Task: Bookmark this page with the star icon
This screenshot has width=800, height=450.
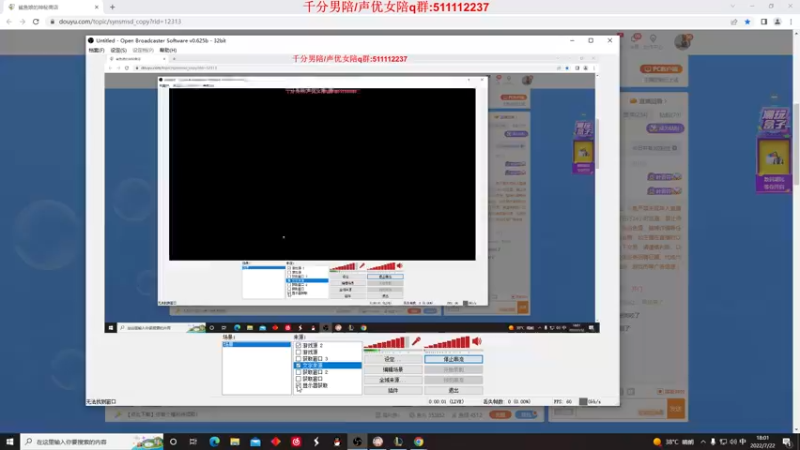Action: pos(747,21)
